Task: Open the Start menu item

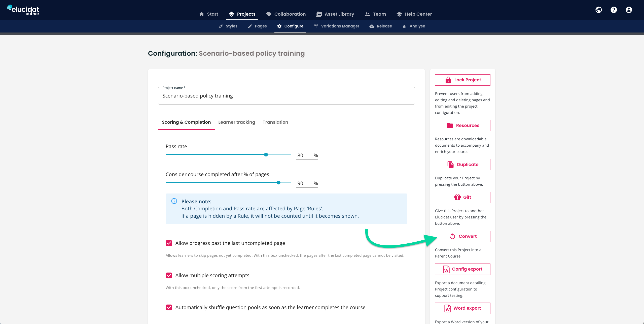Action: coord(208,14)
